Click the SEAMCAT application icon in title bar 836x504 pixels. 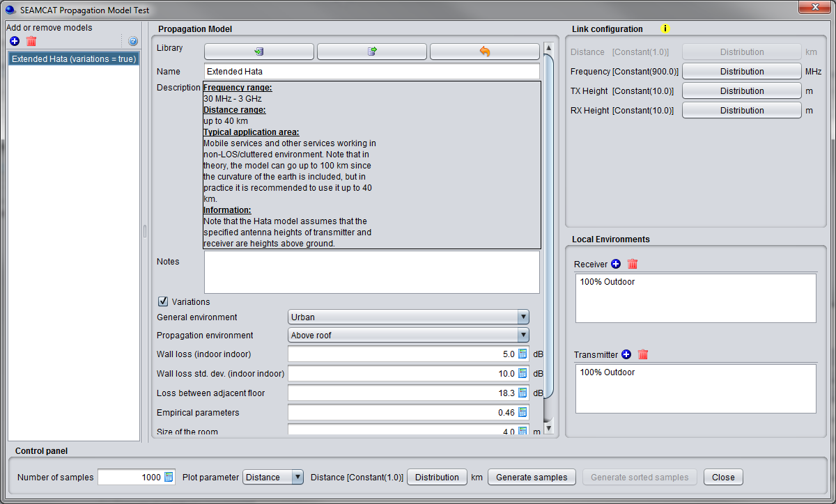point(10,10)
